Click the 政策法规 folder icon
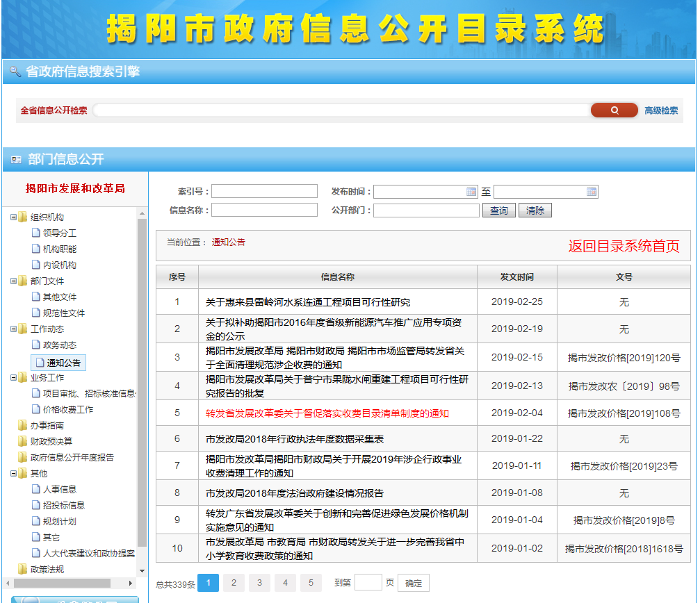This screenshot has width=700, height=603. [x=23, y=569]
